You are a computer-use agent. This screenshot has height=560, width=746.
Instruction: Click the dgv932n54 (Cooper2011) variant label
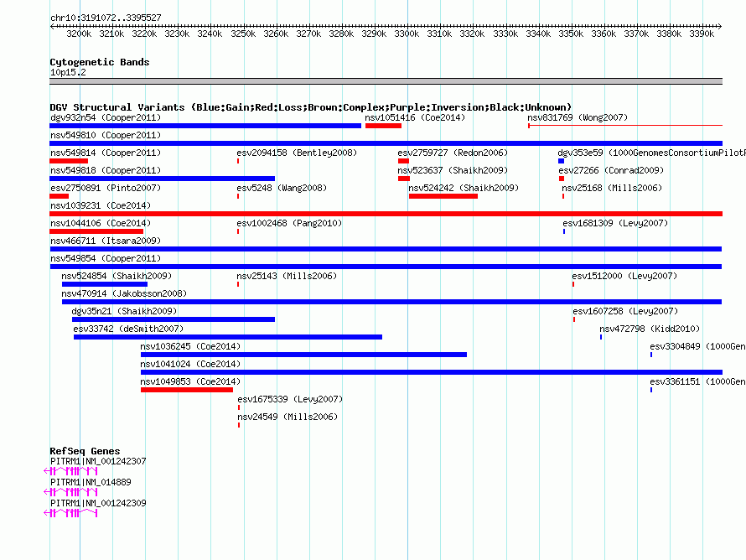(106, 117)
